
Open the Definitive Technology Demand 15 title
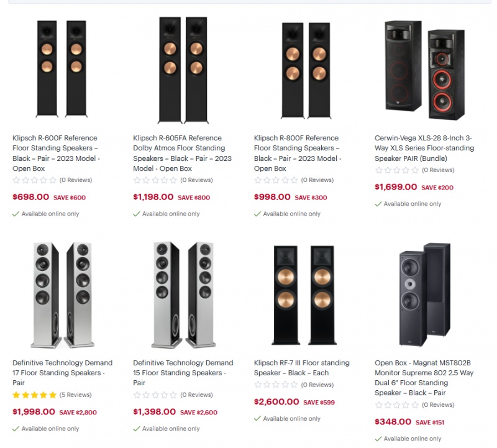click(x=183, y=373)
